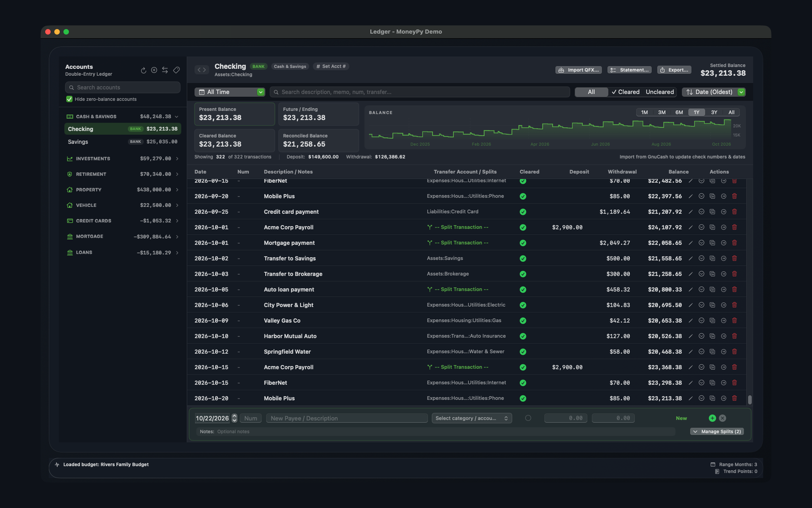The image size is (812, 508).
Task: Collapse the Cash & Savings account group
Action: (x=177, y=116)
